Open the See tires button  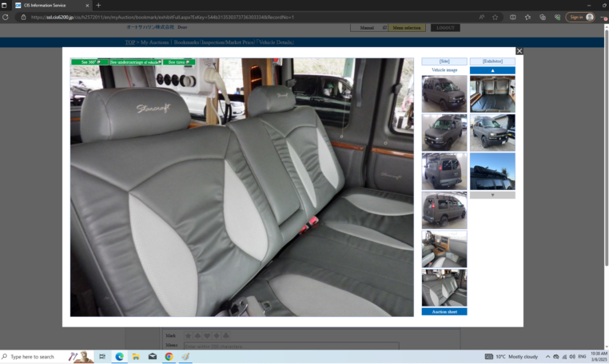coord(179,62)
